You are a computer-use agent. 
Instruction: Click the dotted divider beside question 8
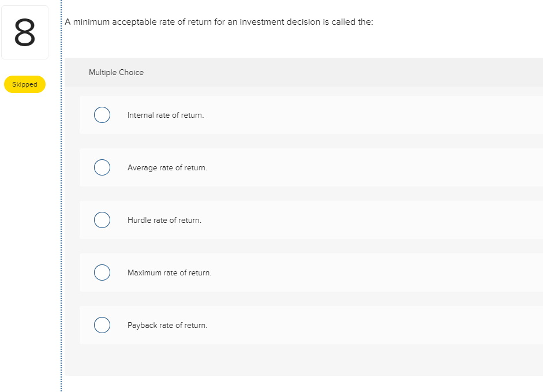[60, 196]
